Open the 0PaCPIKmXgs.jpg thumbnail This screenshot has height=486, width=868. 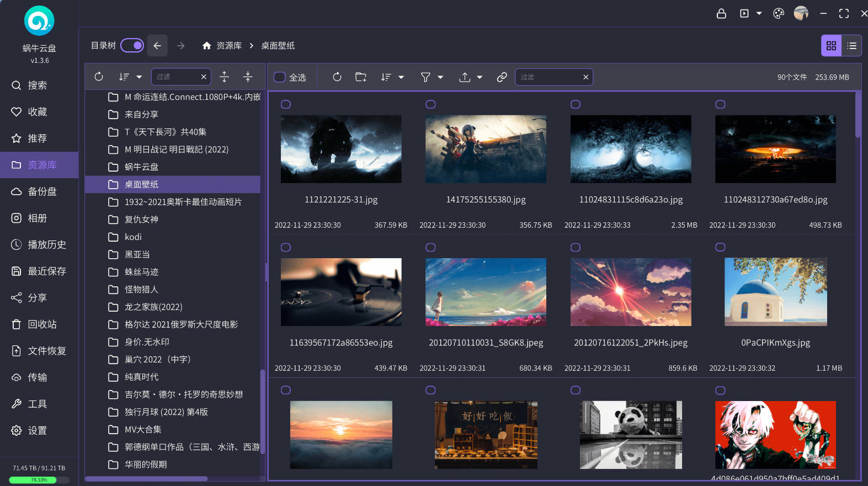tap(775, 292)
